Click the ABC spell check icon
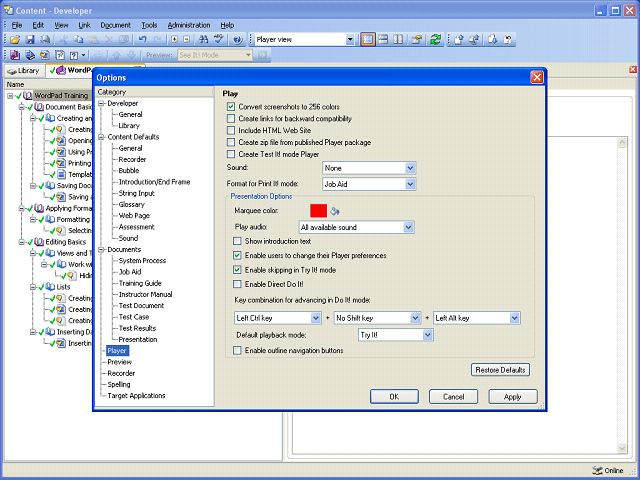Screen dimensions: 640x480 [219, 40]
